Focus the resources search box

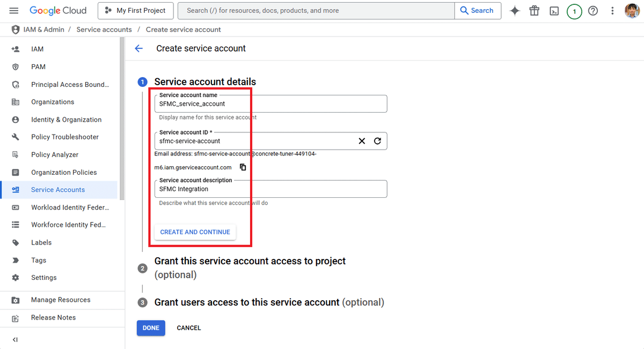coord(316,11)
